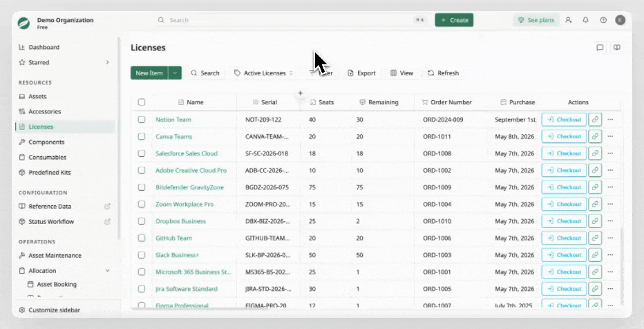Open the New Item dropdown arrow
Screen dimensions: 644x329
(x=175, y=73)
